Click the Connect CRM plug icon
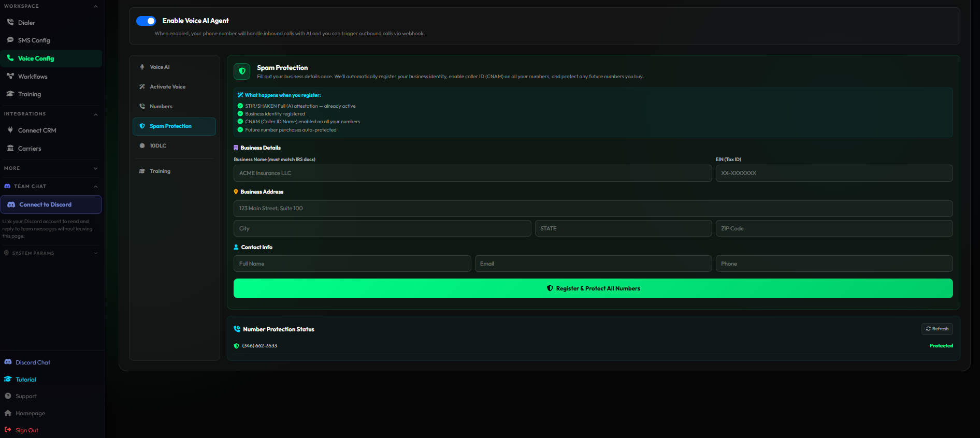 (x=10, y=130)
